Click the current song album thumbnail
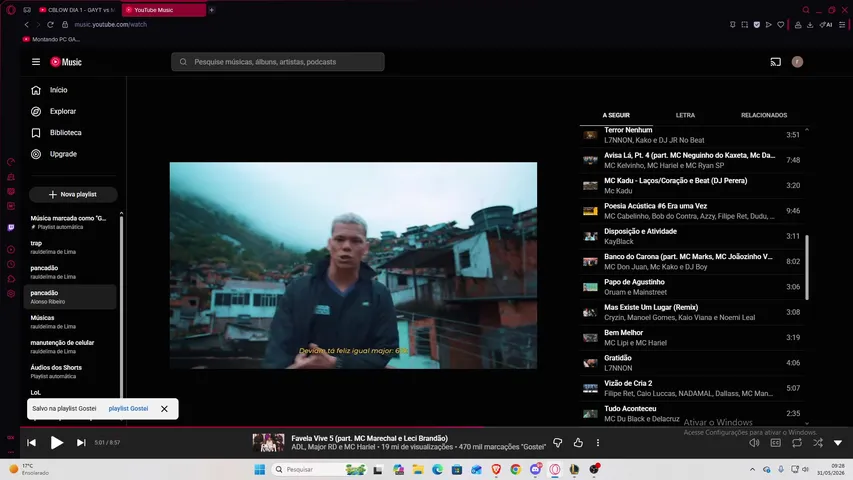 (x=268, y=442)
